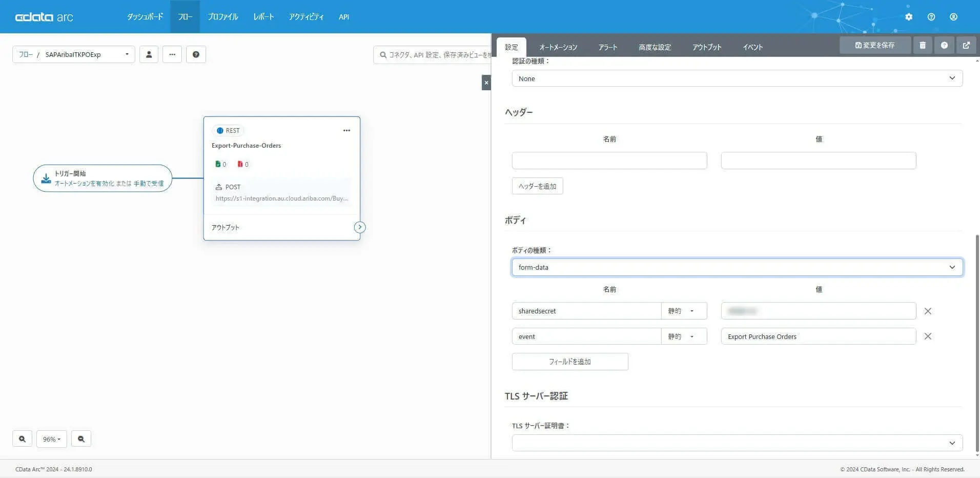
Task: Open the プロファイル menu
Action: tap(223, 17)
